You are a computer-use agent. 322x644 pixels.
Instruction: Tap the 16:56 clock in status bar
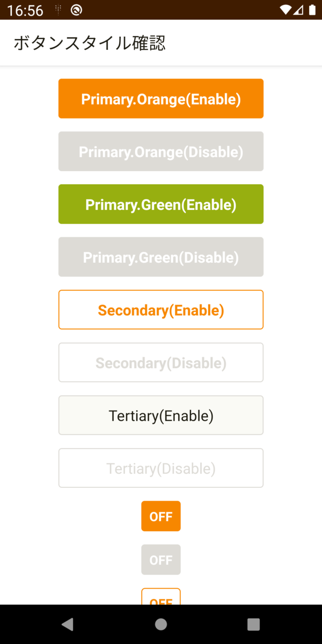(25, 10)
